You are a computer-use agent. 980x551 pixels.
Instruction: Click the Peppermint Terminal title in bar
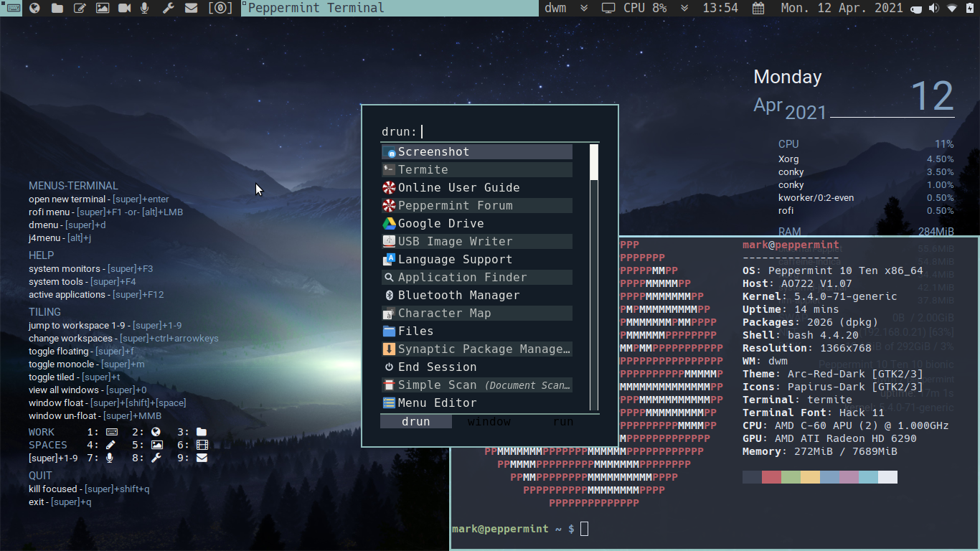(316, 8)
